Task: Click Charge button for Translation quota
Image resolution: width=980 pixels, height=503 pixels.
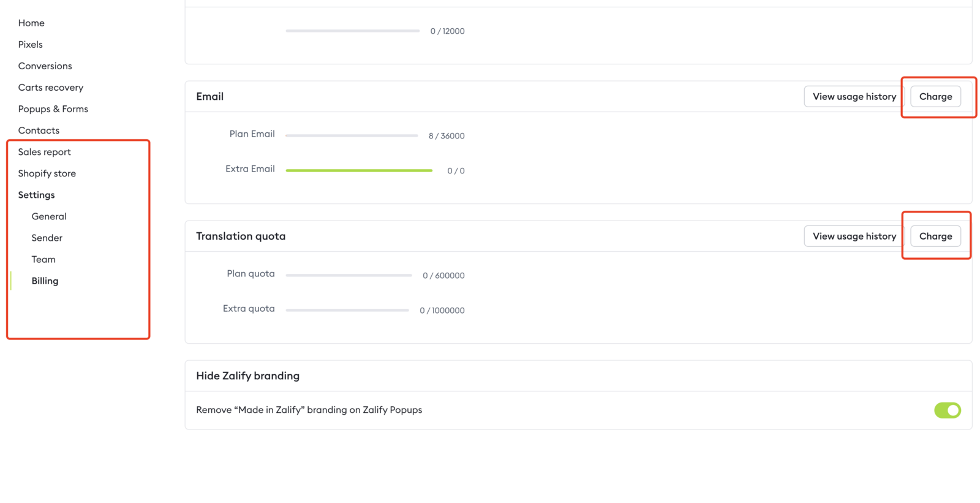Action: pyautogui.click(x=935, y=236)
